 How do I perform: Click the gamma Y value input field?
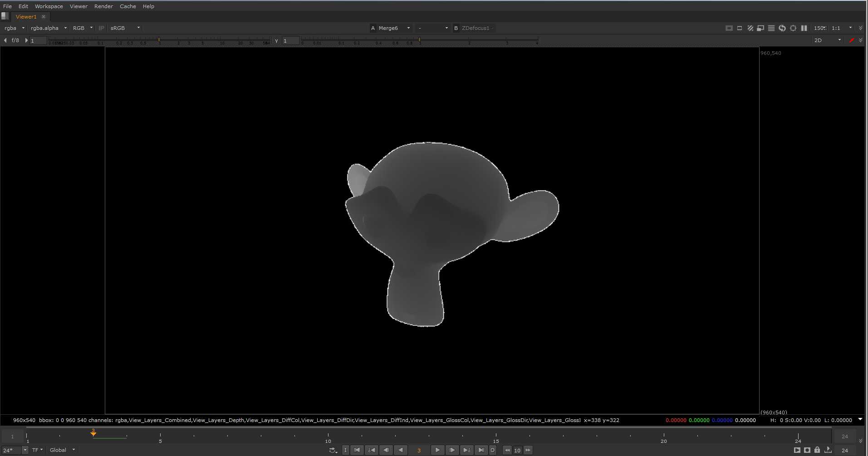(x=290, y=41)
